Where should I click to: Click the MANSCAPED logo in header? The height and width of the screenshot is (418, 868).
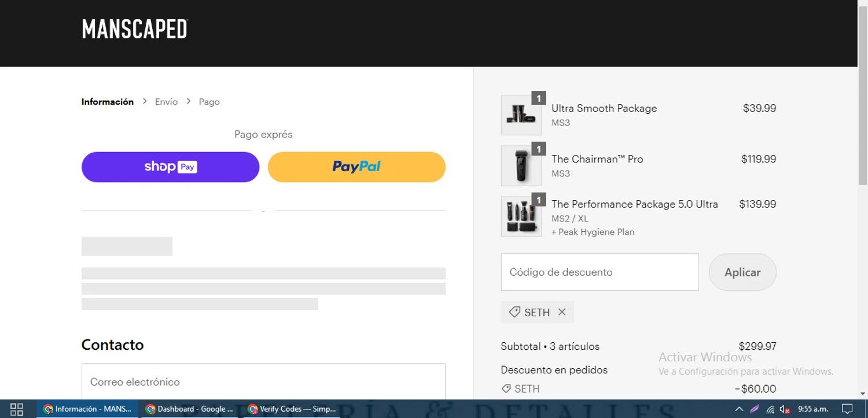point(135,29)
